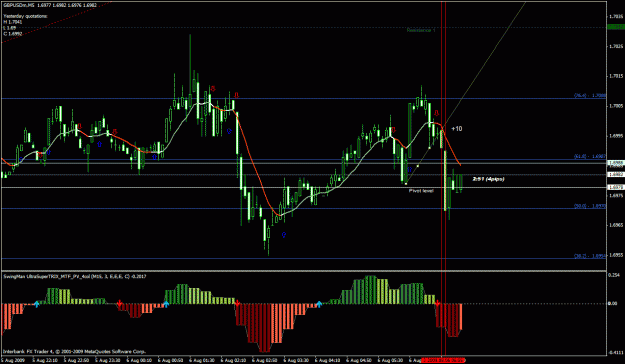Click the "6 Aug 00:10" time axis label
625x364 pixels.
point(140,360)
